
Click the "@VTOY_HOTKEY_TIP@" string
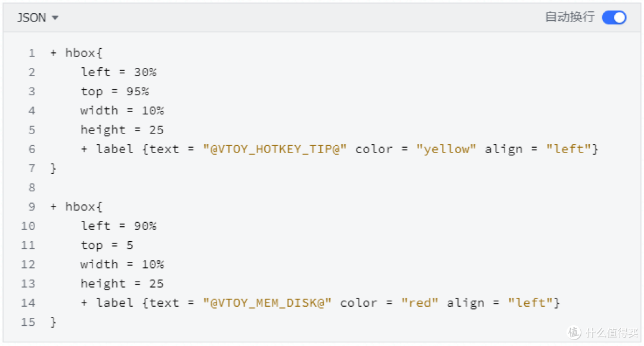(275, 149)
